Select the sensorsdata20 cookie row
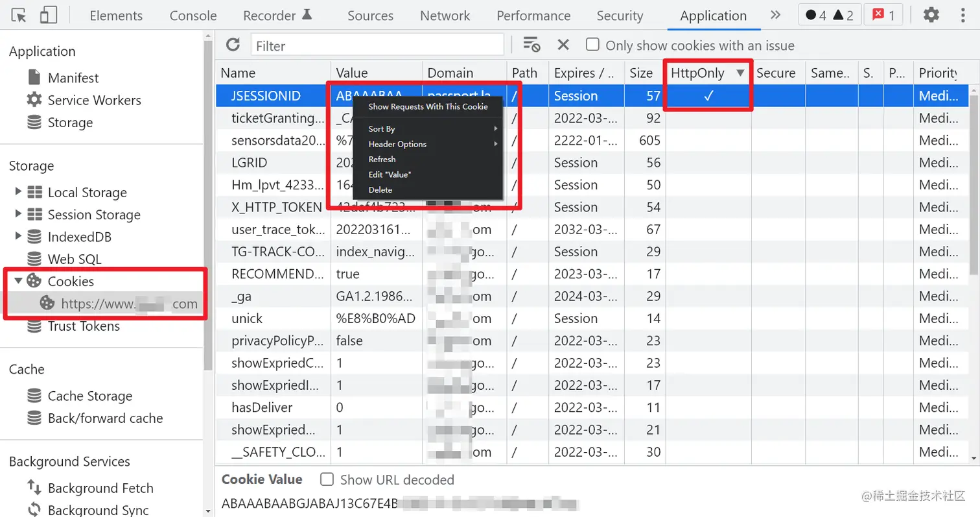The image size is (980, 517). pos(592,140)
